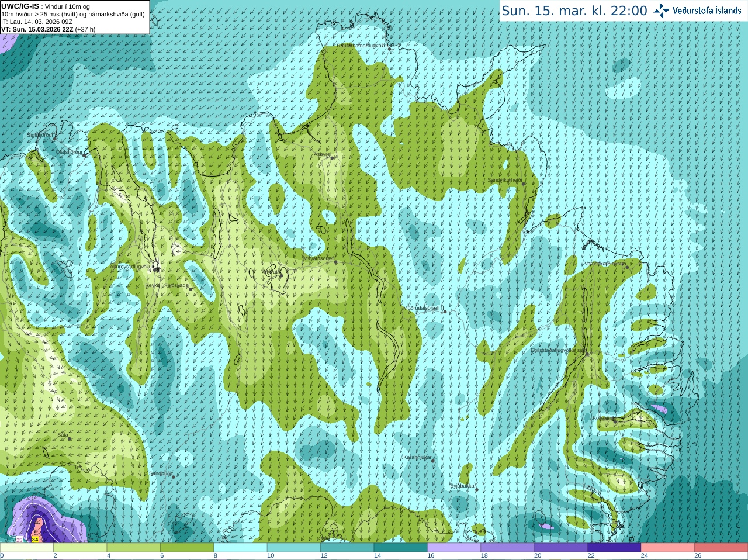Click the legend tick number 8
Image resolution: width=748 pixels, height=560 pixels.
[216, 556]
